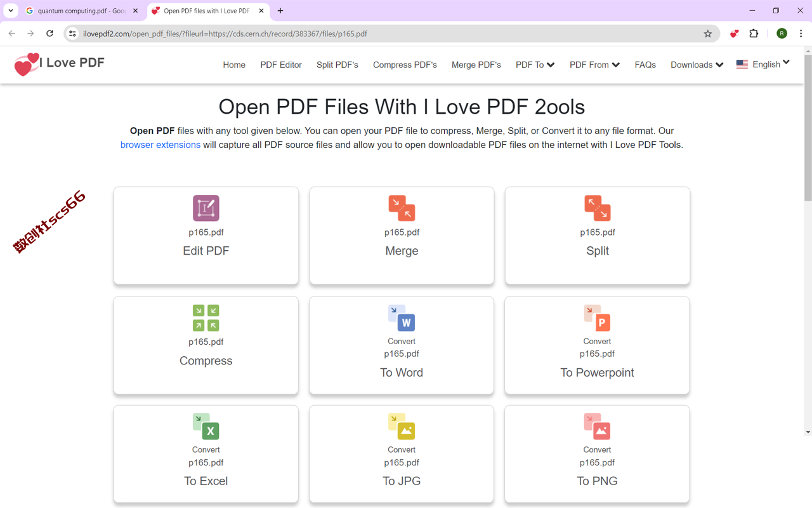Click the To Powerpoint conversion icon

point(598,317)
